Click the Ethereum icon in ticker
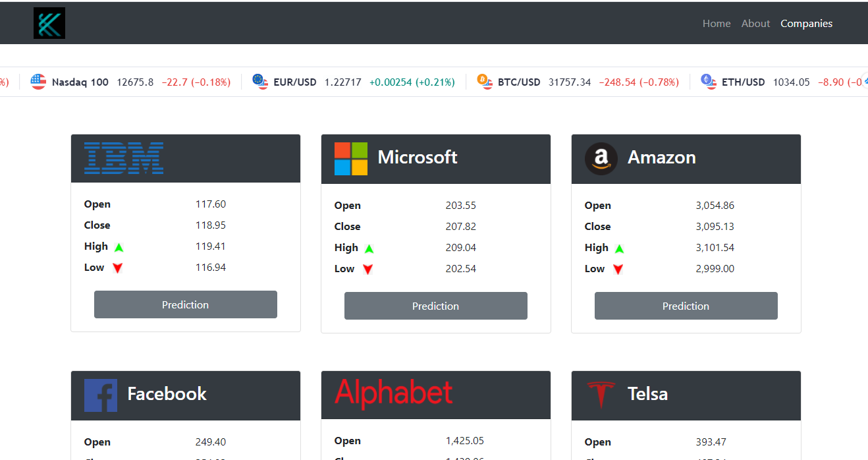This screenshot has width=868, height=460. [x=708, y=82]
